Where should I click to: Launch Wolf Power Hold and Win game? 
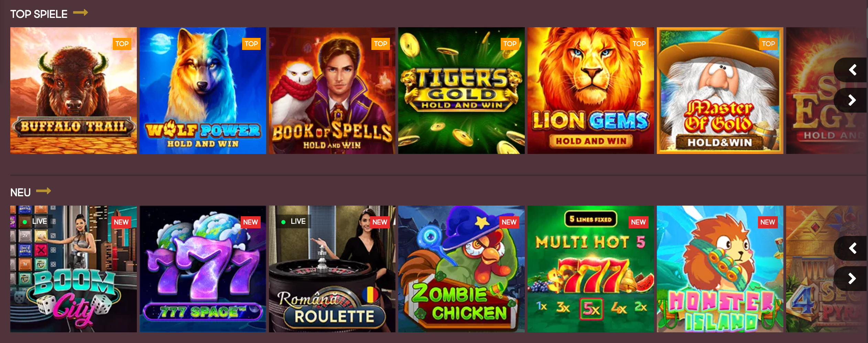tap(203, 91)
